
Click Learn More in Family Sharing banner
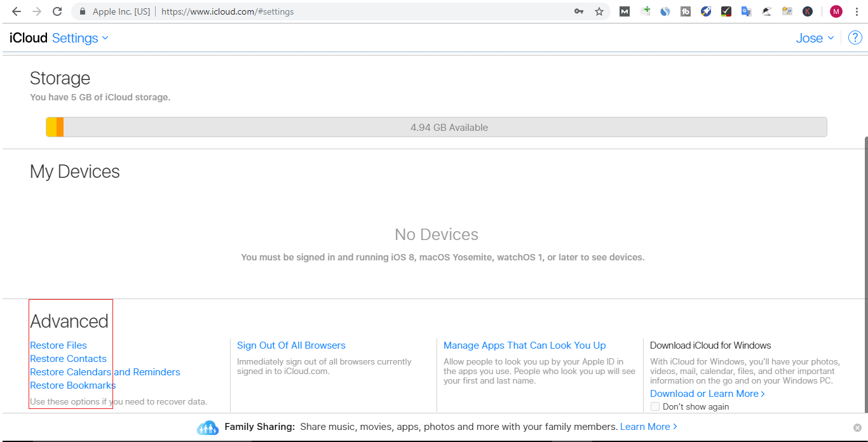[649, 427]
